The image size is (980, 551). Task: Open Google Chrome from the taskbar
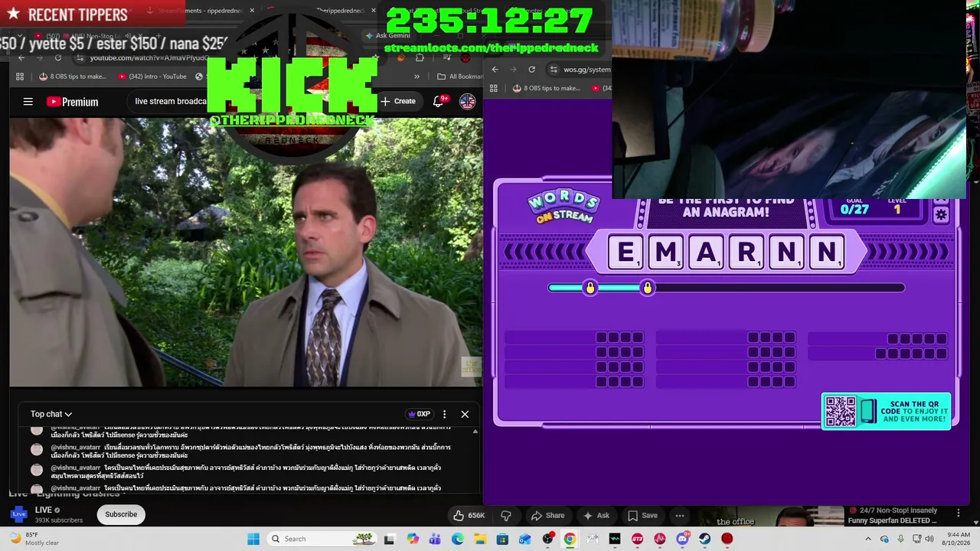pos(570,539)
